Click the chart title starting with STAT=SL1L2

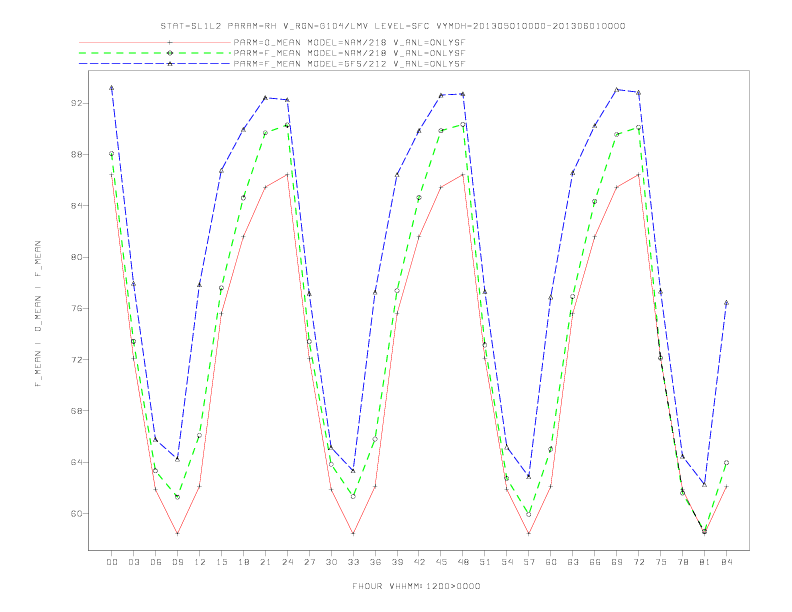point(392,26)
